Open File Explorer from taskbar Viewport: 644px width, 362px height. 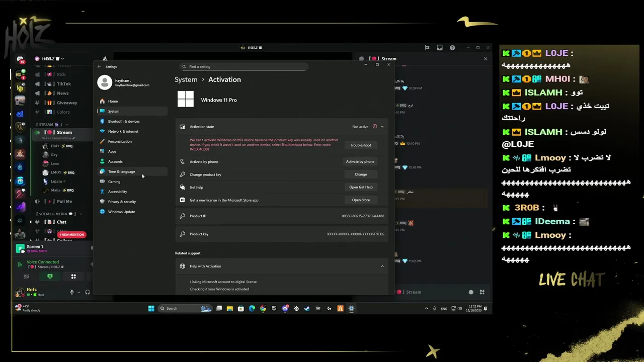click(x=230, y=308)
